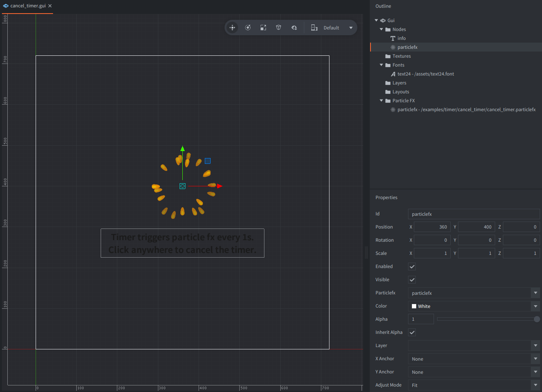Select the cancel_timer.gui tab
This screenshot has height=392, width=542.
click(28, 6)
